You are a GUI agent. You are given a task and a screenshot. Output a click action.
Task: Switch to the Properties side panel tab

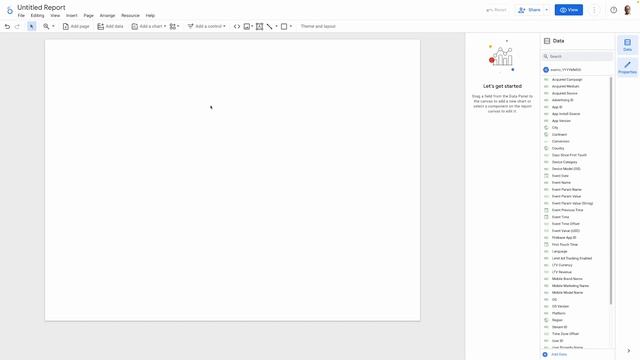coord(627,68)
